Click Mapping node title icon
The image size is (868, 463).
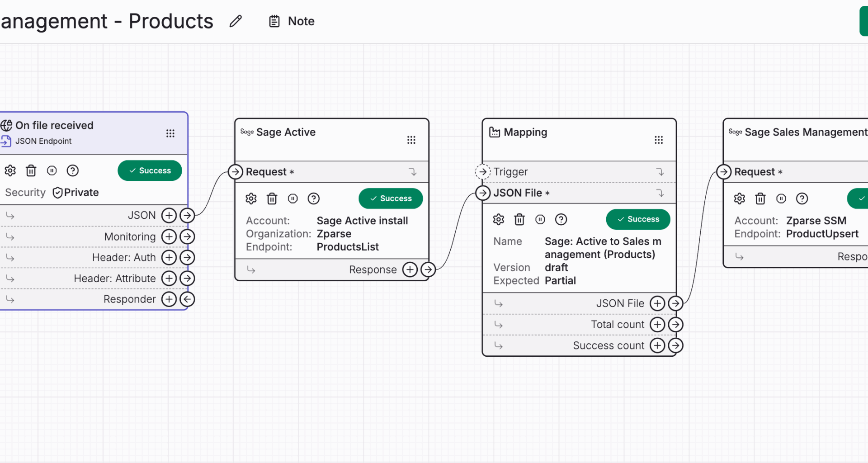(495, 132)
